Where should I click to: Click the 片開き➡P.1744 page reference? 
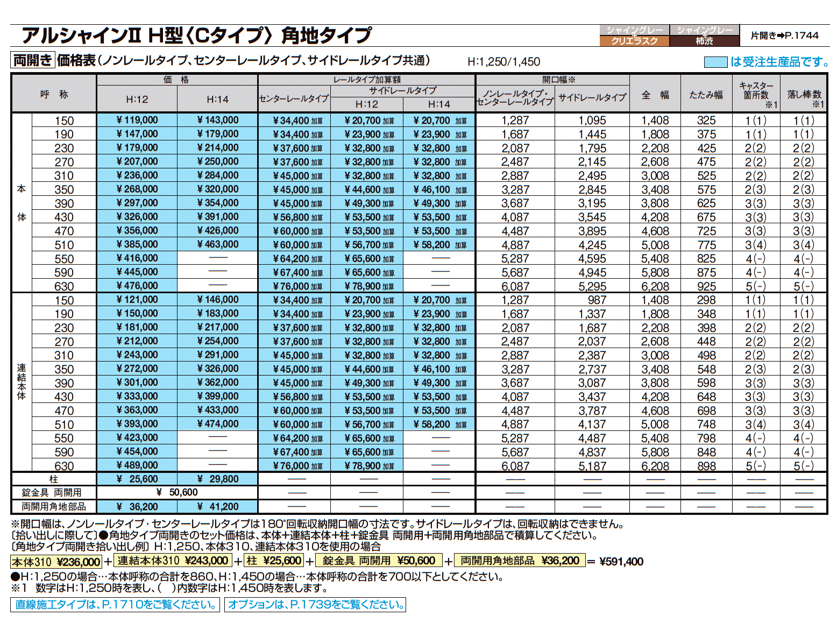point(783,34)
